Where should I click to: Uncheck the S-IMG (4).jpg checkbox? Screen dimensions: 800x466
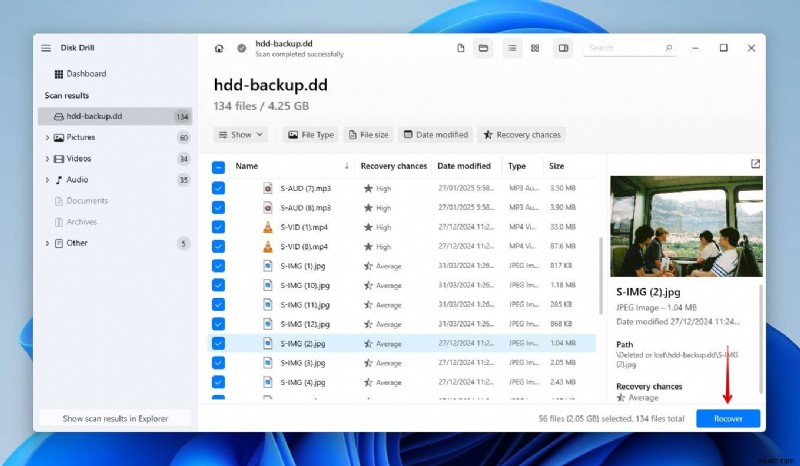[x=218, y=382]
